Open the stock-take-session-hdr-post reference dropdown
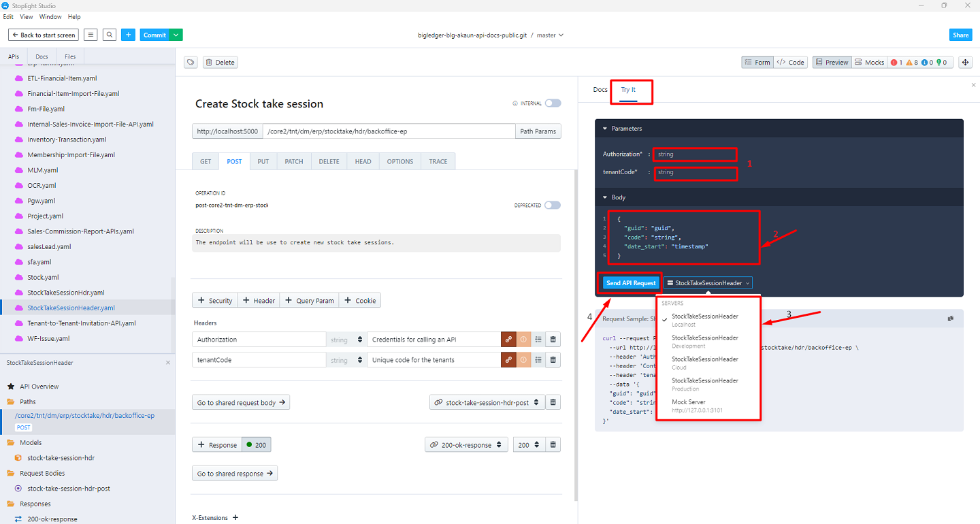Image resolution: width=980 pixels, height=524 pixels. tap(487, 403)
